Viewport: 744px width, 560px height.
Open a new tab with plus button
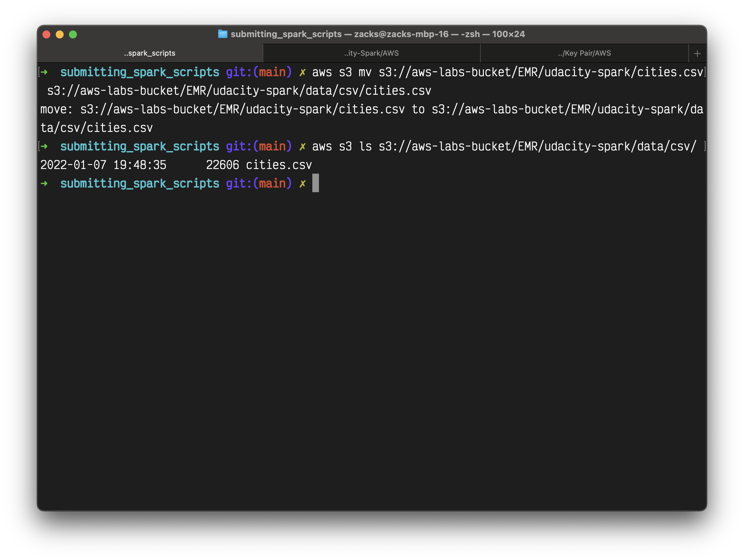tap(697, 53)
